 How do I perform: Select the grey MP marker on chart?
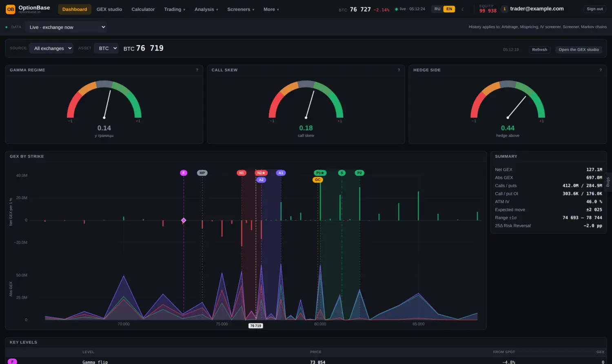(202, 173)
